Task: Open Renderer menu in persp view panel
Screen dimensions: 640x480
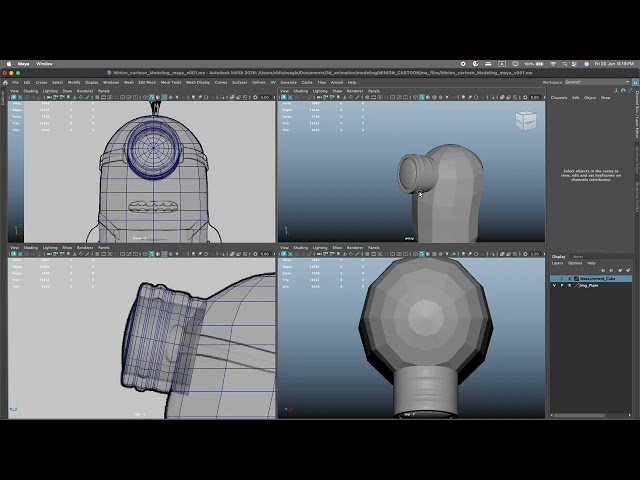Action: (x=355, y=91)
